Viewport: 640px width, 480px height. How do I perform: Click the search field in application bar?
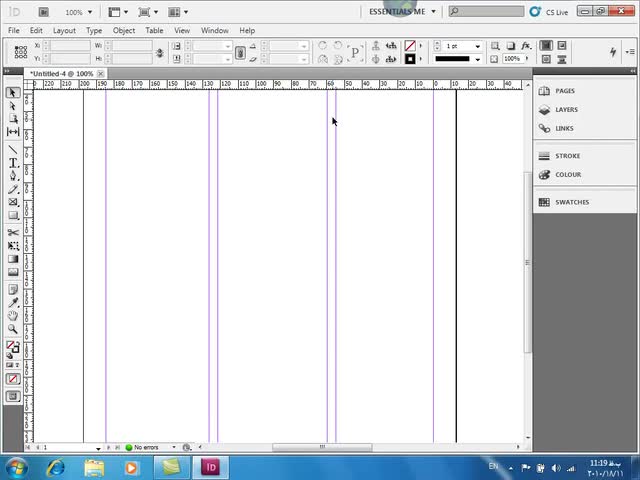[486, 11]
